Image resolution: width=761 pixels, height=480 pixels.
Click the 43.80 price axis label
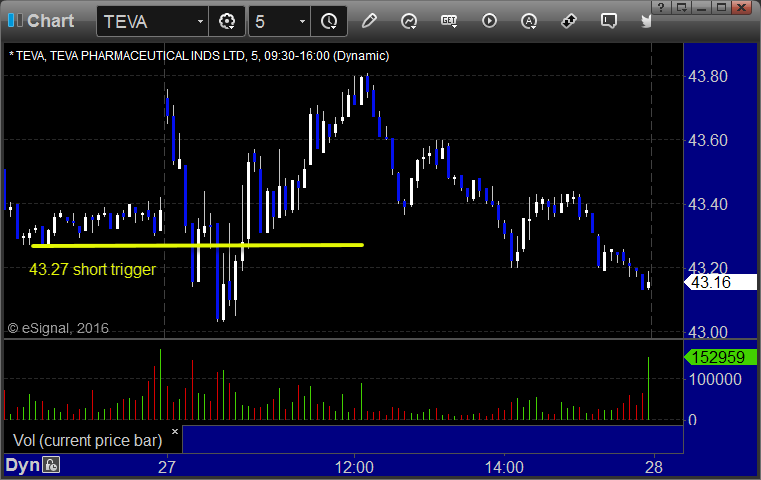click(708, 76)
